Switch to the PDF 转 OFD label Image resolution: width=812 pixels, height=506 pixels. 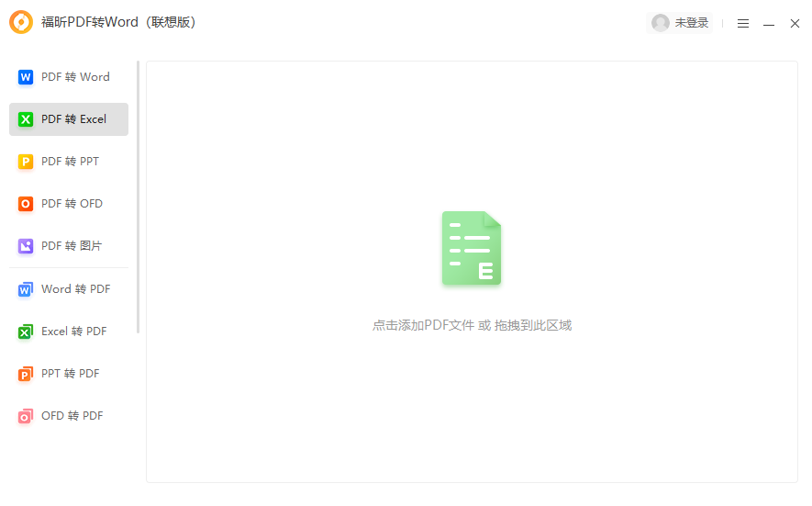(x=72, y=204)
